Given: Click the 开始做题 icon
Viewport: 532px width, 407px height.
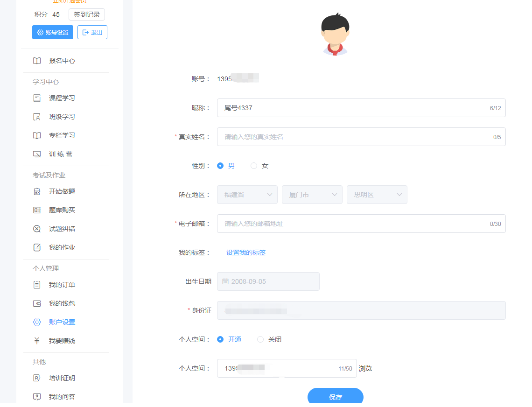Looking at the screenshot, I should click(x=37, y=191).
